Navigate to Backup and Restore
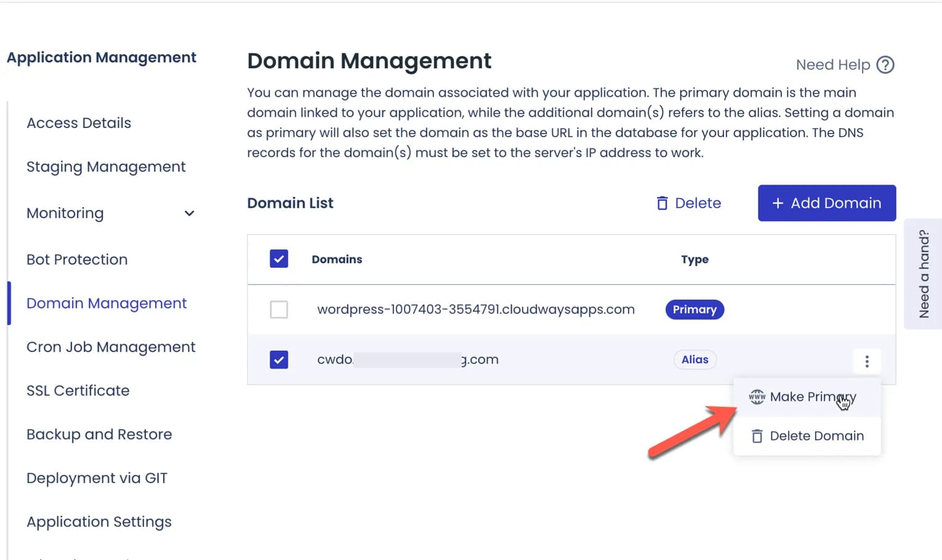Screen dimensions: 942x560 click(x=99, y=434)
